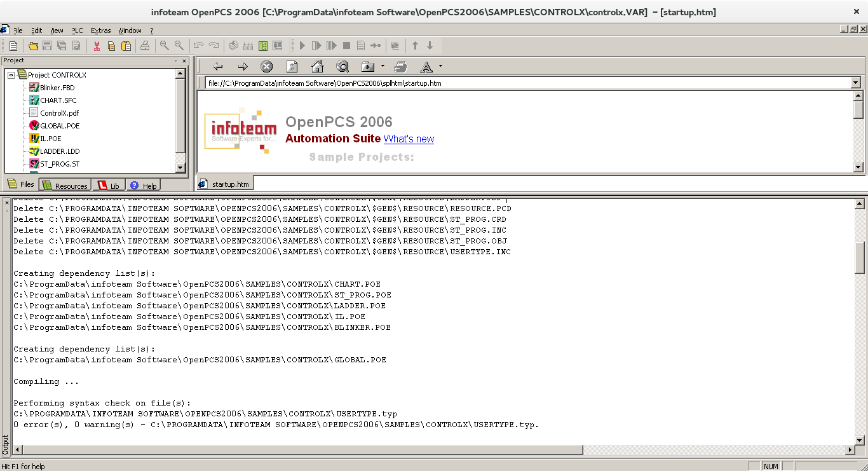Screen dimensions: 868x471
Task: Open the File menu
Action: click(18, 31)
